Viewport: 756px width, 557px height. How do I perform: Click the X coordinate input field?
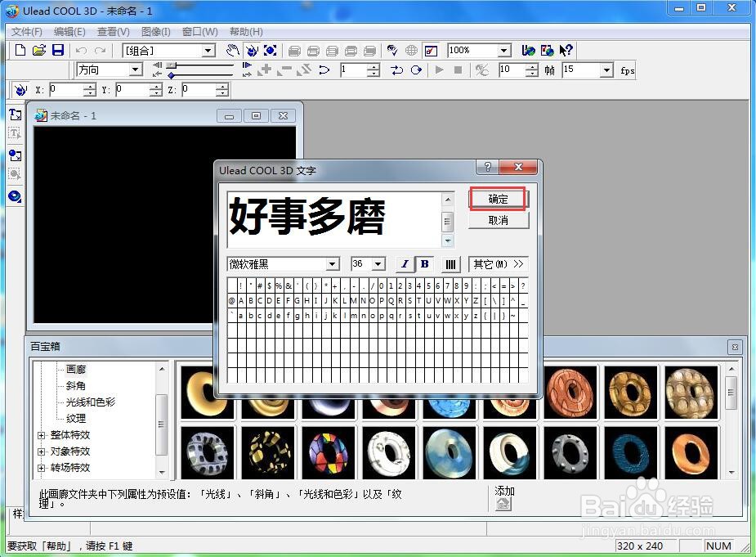tap(67, 90)
